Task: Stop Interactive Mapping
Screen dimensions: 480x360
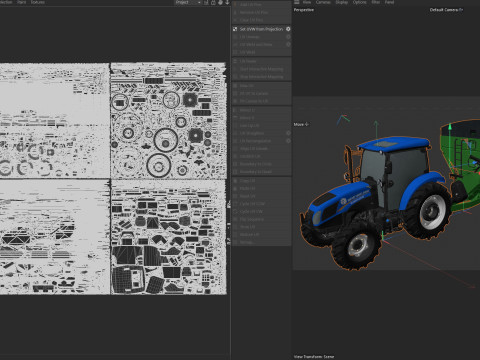Action: point(262,77)
